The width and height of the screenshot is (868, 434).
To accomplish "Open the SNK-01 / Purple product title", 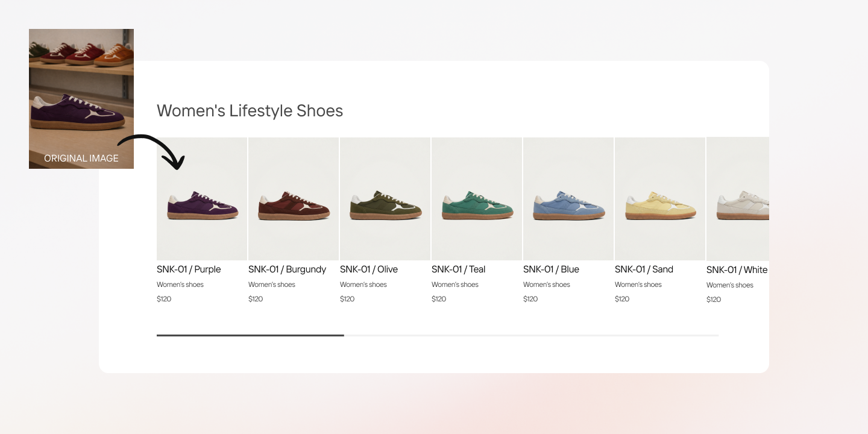I will 189,269.
